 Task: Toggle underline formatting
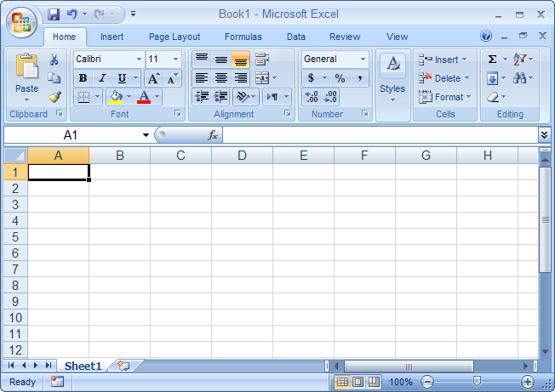122,78
